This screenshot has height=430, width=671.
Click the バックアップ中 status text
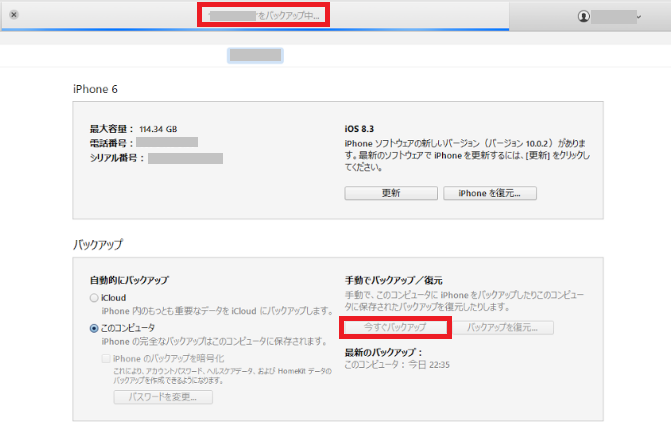click(x=289, y=16)
